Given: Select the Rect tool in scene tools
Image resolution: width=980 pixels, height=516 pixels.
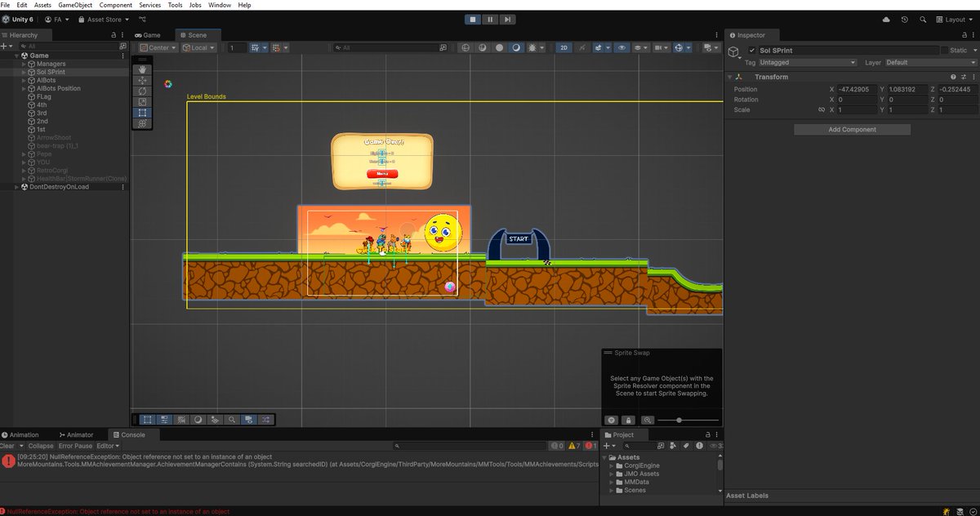Looking at the screenshot, I should 142,113.
